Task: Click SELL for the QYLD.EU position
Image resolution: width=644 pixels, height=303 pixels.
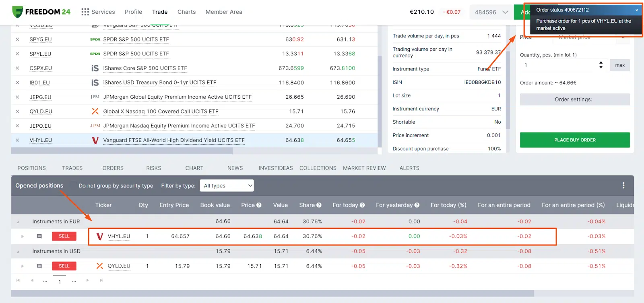Action: pos(64,266)
